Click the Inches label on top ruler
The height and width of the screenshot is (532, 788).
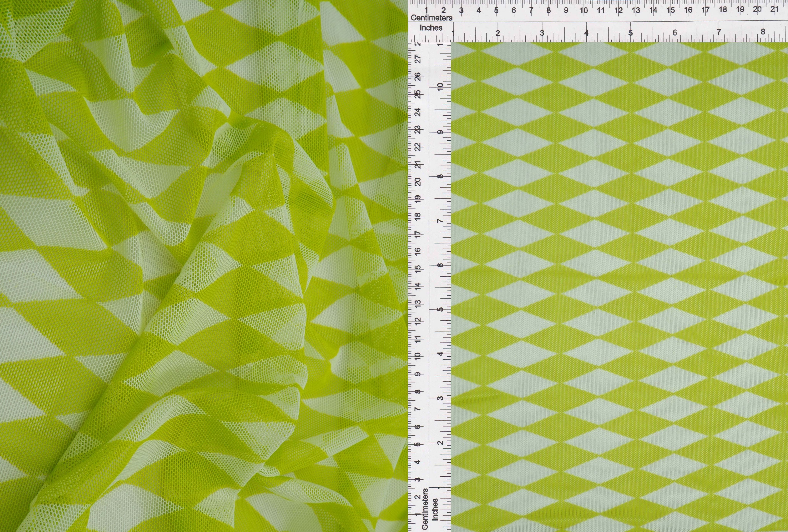(431, 28)
